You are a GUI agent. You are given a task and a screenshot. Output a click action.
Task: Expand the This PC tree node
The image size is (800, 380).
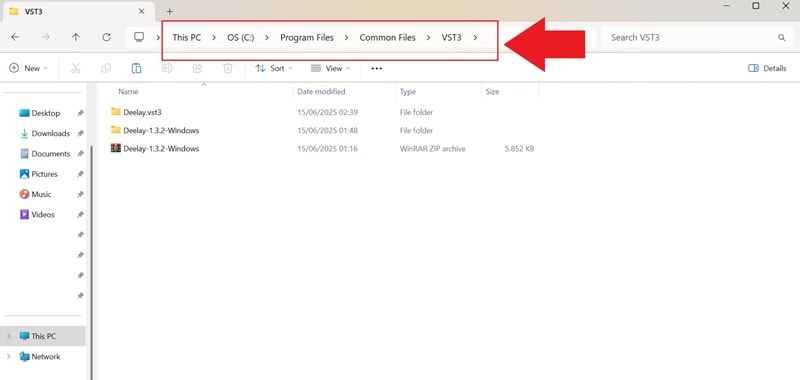[x=8, y=336]
